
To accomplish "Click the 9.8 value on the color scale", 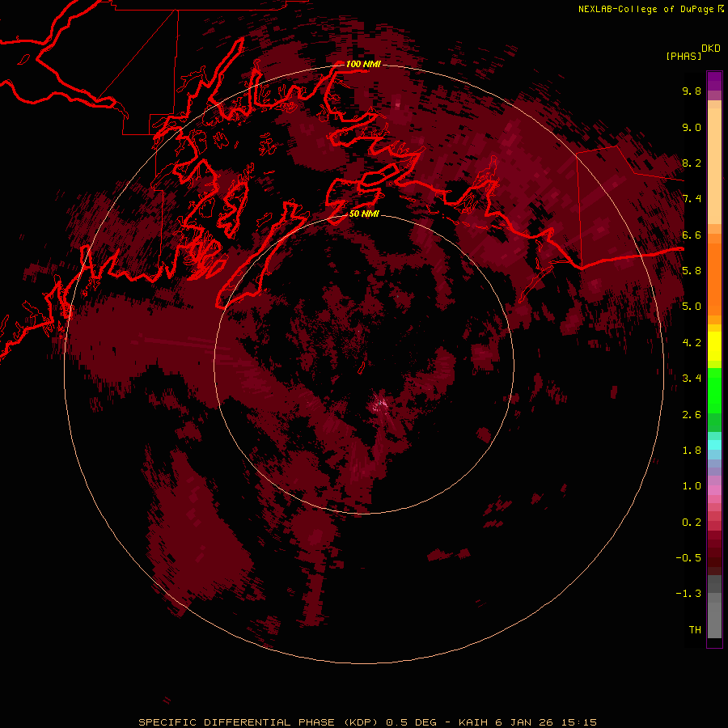I will coord(692,91).
